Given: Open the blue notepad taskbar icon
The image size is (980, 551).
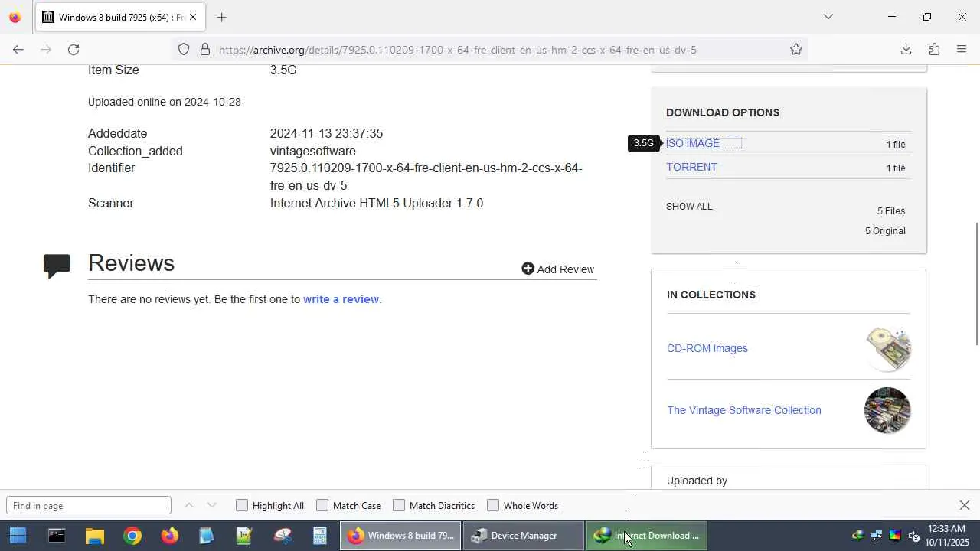Looking at the screenshot, I should click(x=207, y=536).
